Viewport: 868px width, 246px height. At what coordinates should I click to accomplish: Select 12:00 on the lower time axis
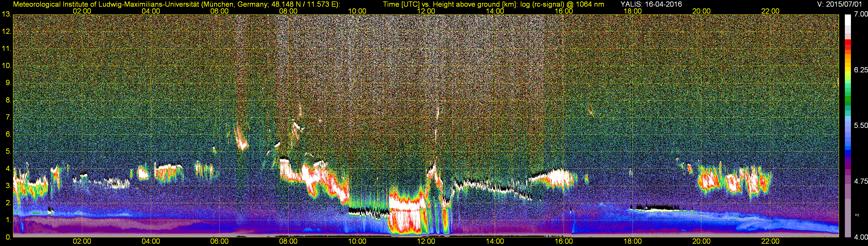pyautogui.click(x=426, y=241)
